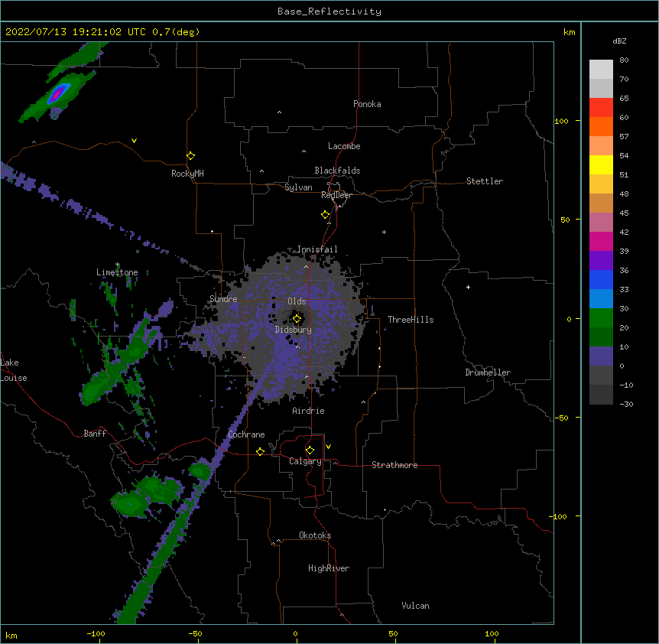Click the Vulcan town label
Image resolution: width=659 pixels, height=644 pixels.
coord(415,606)
